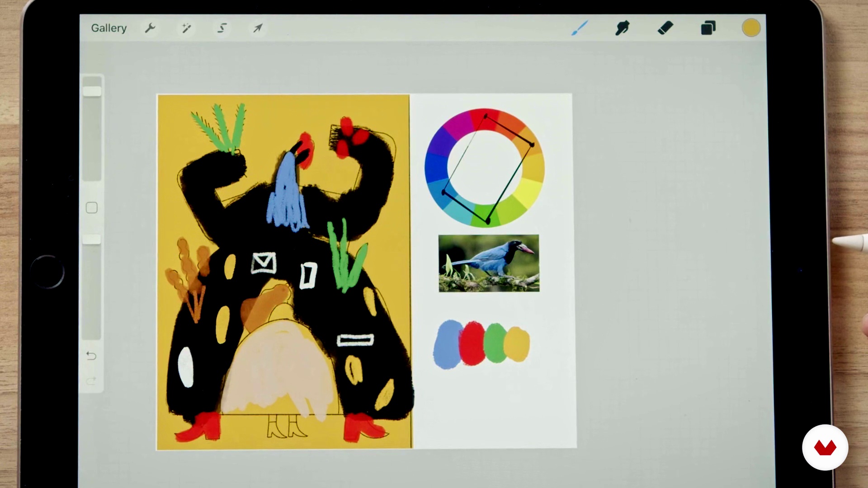Image resolution: width=868 pixels, height=488 pixels.
Task: Tap the brush size slider handle
Action: pos(92,91)
